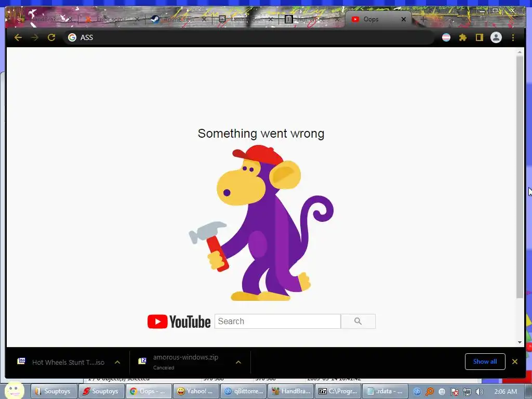Screen dimensions: 532x399
Task: Open the browser side panel
Action: pyautogui.click(x=479, y=37)
